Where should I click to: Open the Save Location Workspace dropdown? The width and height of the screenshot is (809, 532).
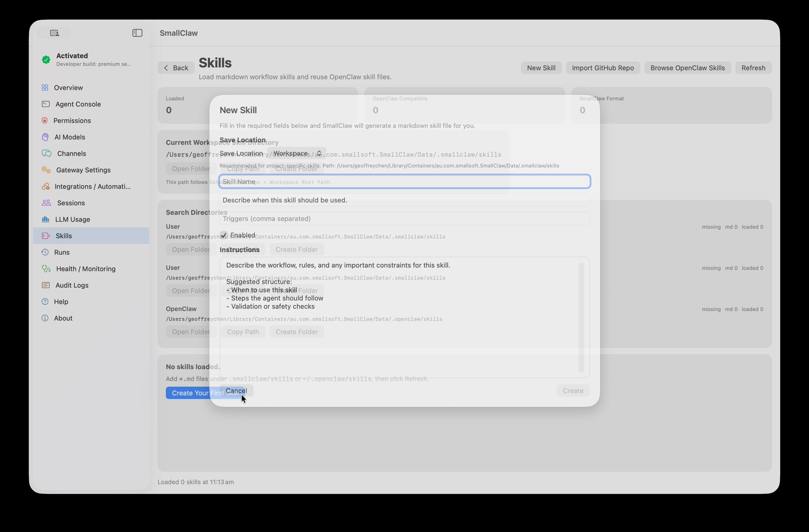pos(297,153)
